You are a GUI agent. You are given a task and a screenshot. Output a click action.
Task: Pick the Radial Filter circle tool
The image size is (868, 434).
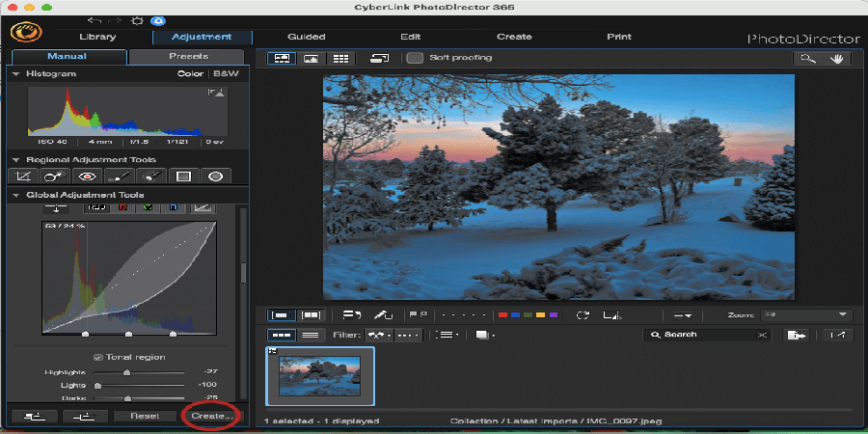click(x=215, y=176)
